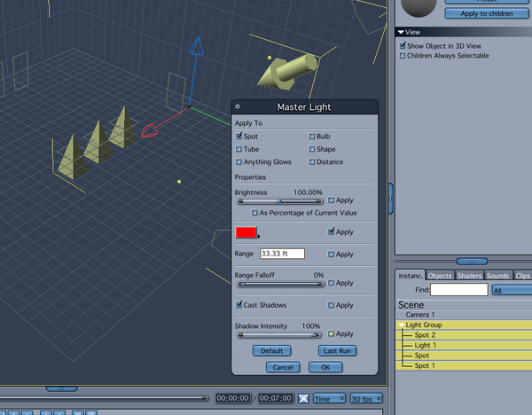Click the Default button
Viewport: 532px width, 415px height.
(271, 350)
